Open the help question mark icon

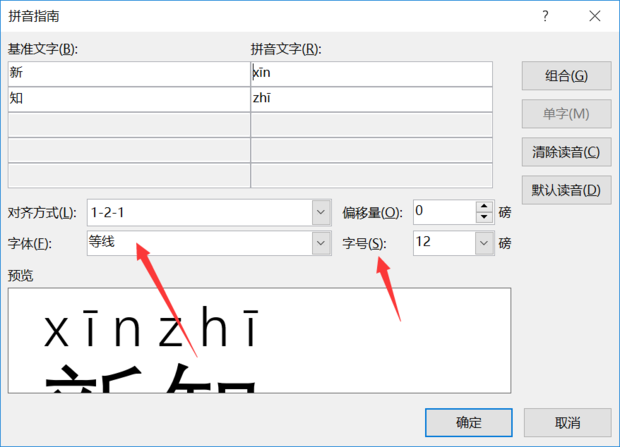[x=545, y=16]
